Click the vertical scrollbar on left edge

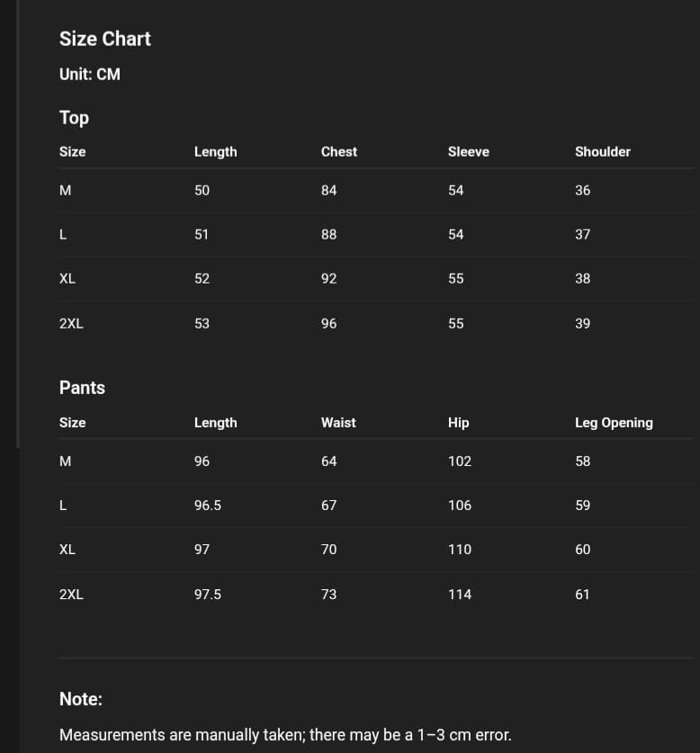18,225
